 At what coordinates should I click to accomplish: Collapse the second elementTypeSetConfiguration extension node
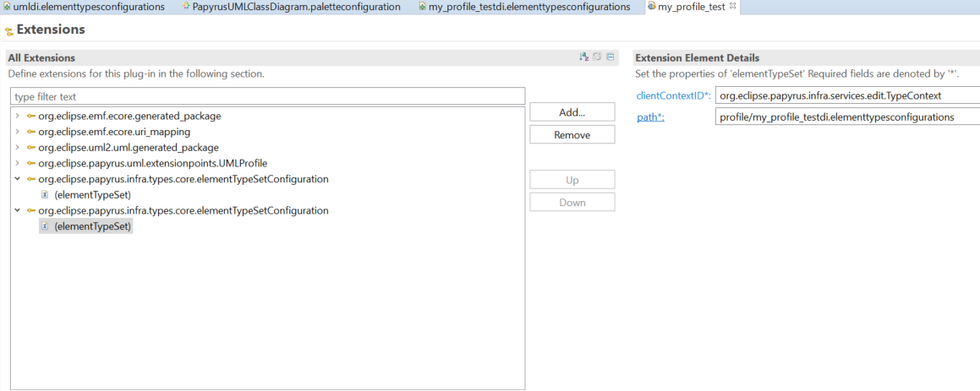18,211
